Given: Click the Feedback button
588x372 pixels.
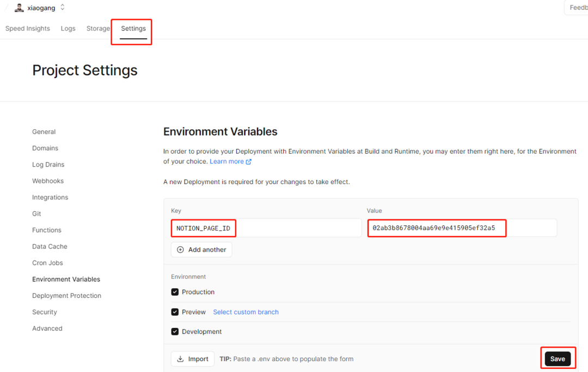Looking at the screenshot, I should pos(578,8).
